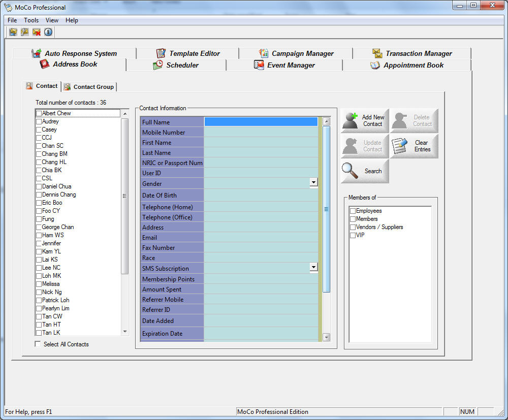The image size is (508, 420).
Task: Check the Daniel Chua contact box
Action: tap(39, 186)
